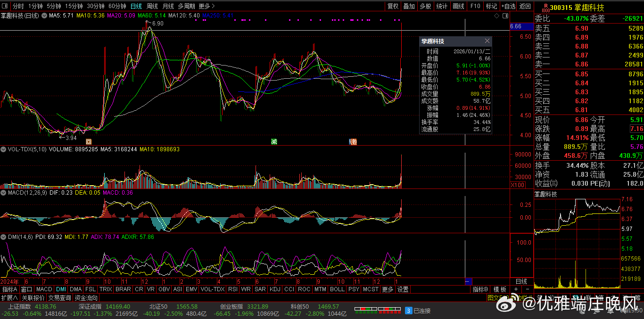This screenshot has width=644, height=319.
Task: Expand the 更多 timeframe menu
Action: pos(206,6)
